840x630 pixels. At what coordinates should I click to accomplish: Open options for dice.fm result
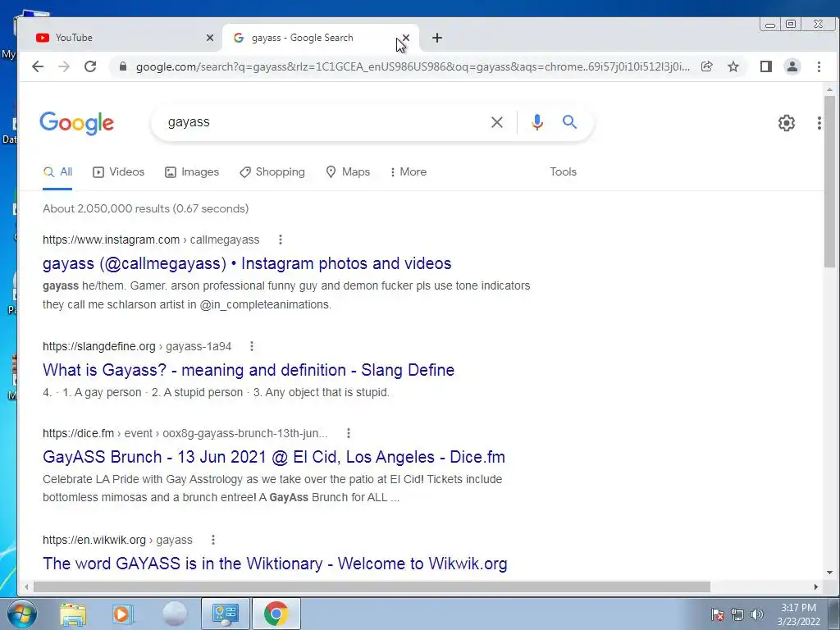coord(348,433)
